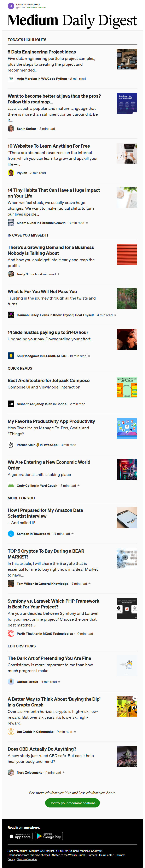Click Sahin Sarkar's author avatar
The width and height of the screenshot is (145, 868).
coord(11,128)
